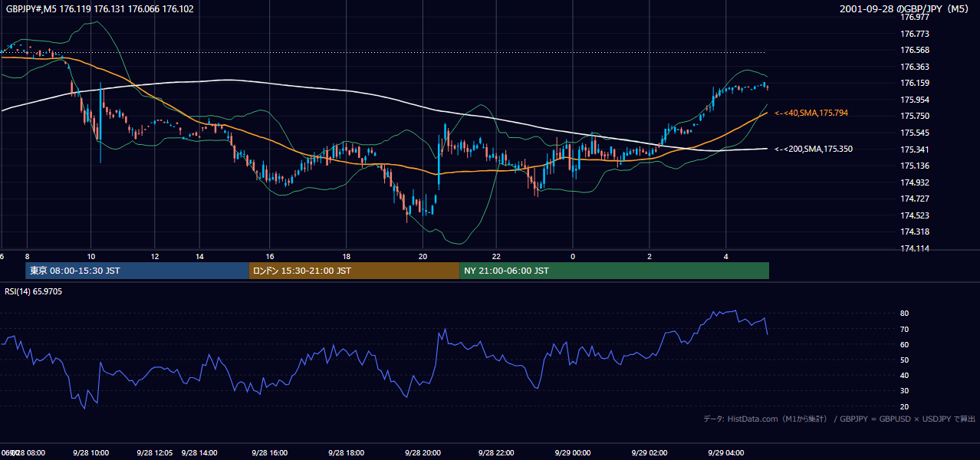Click the 9/29 04:00 time label
The width and height of the screenshot is (980, 460).
[x=725, y=453]
